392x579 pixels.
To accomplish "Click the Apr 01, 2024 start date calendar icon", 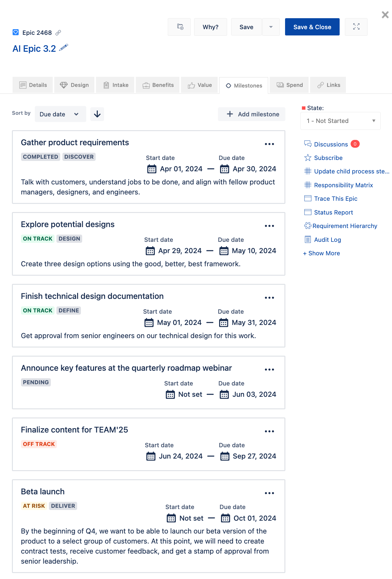I will coord(152,169).
